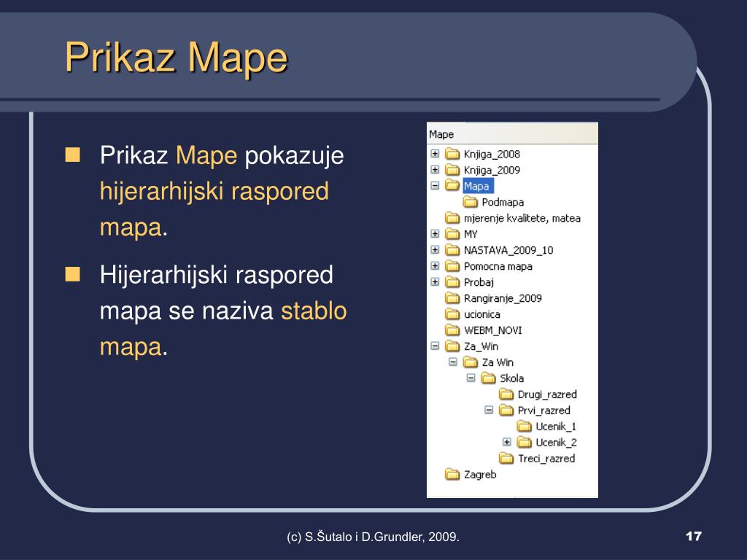Click the copyright footer text
The image size is (747, 560).
tap(373, 537)
